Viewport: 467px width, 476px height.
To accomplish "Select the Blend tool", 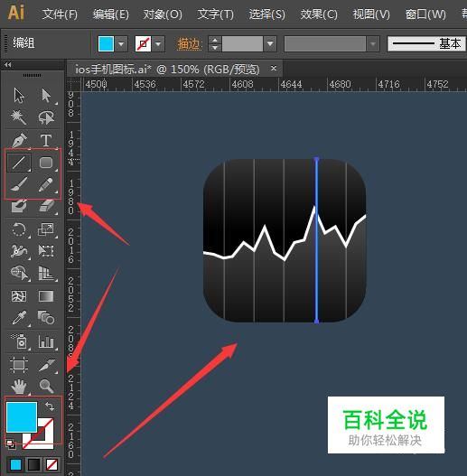I will 46,318.
